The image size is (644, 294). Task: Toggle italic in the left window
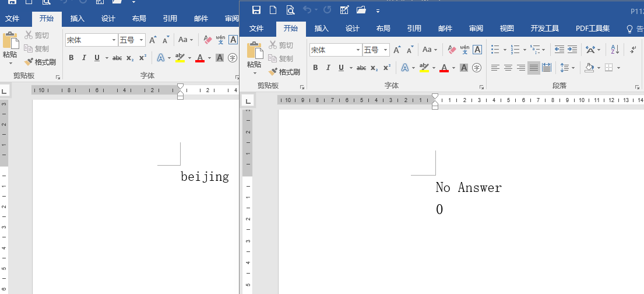click(x=84, y=58)
